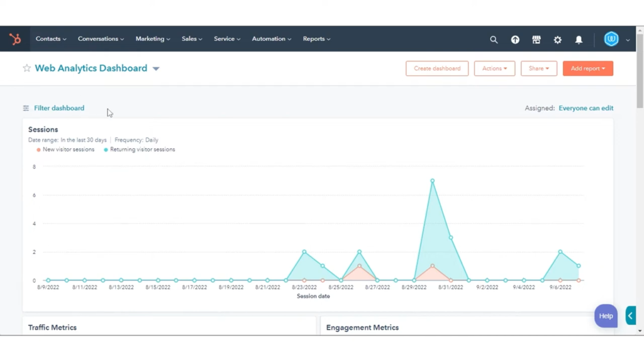Open the Web Analytics Dashboard title dropdown
This screenshot has width=644, height=362.
tap(155, 69)
